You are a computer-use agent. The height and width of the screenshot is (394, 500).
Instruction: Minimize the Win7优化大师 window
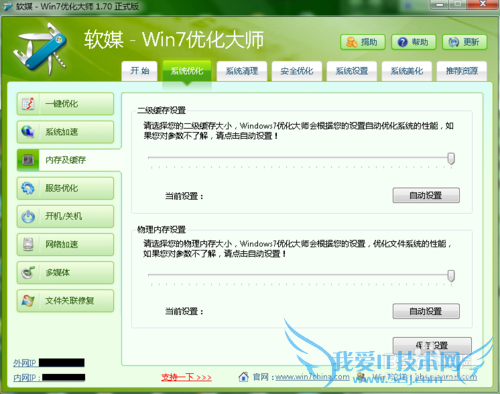point(440,5)
